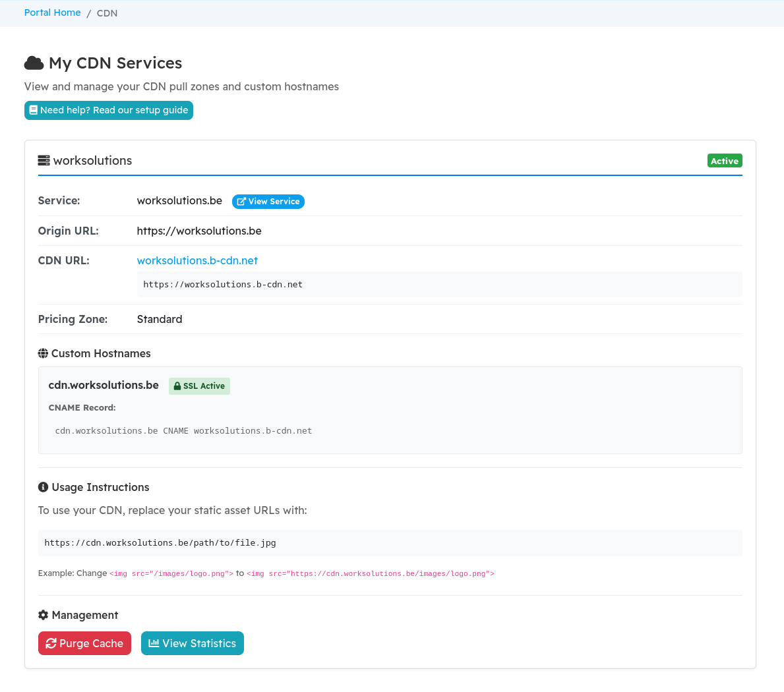Click the gear icon beside Management

click(x=43, y=616)
